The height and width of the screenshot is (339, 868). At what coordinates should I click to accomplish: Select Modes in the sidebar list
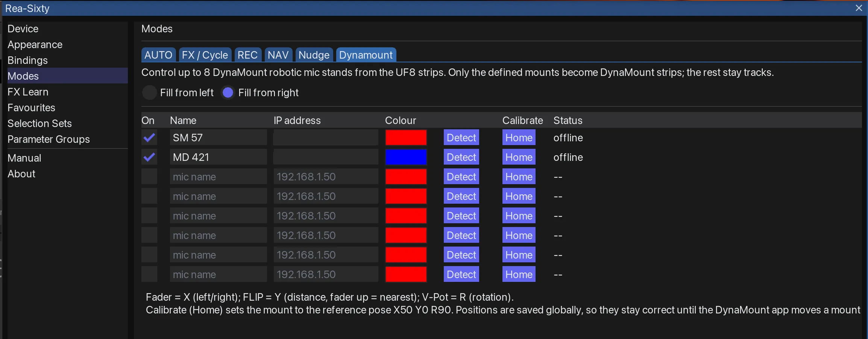68,76
